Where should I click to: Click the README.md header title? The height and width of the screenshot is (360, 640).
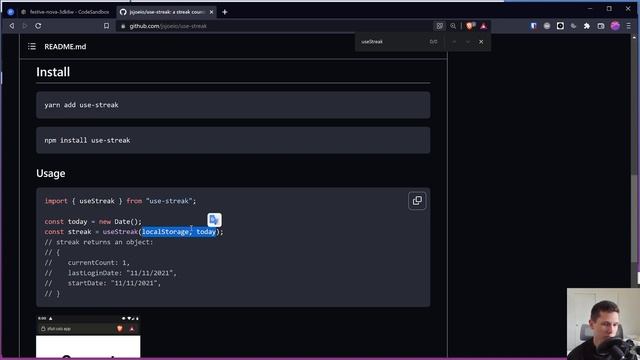tap(65, 47)
